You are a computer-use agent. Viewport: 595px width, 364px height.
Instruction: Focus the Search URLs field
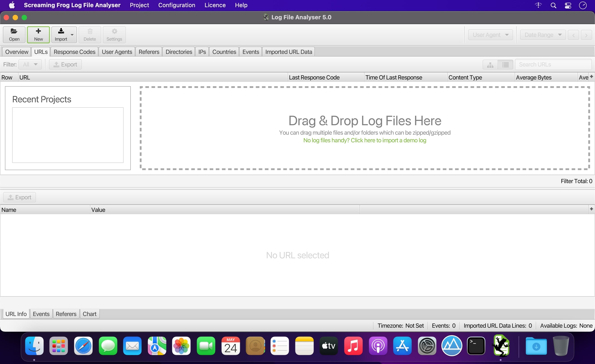[553, 64]
